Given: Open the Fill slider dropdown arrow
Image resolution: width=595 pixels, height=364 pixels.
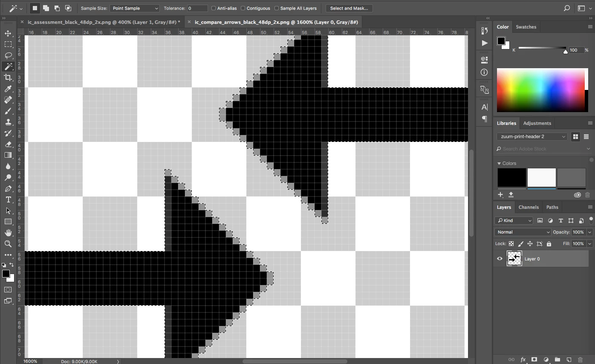Looking at the screenshot, I should pyautogui.click(x=590, y=244).
